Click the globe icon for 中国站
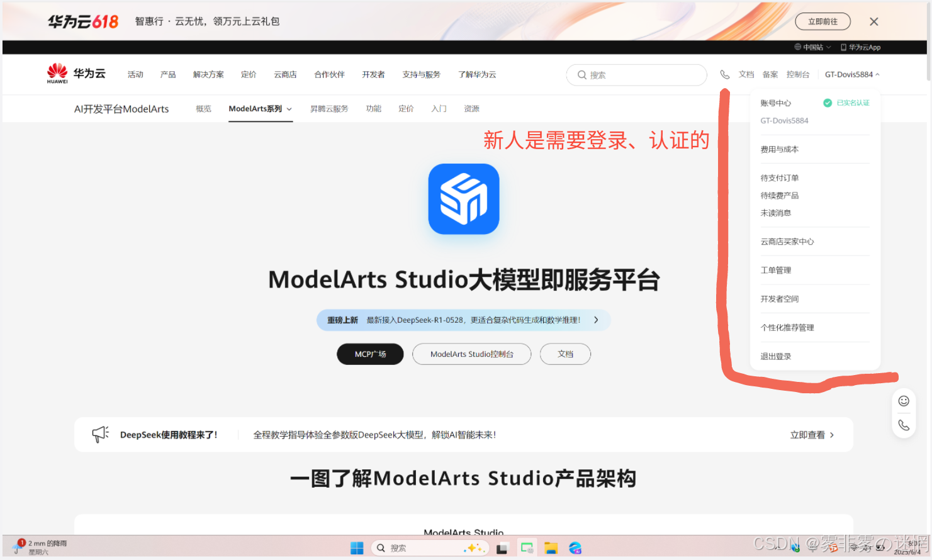The width and height of the screenshot is (932, 560). pos(797,47)
